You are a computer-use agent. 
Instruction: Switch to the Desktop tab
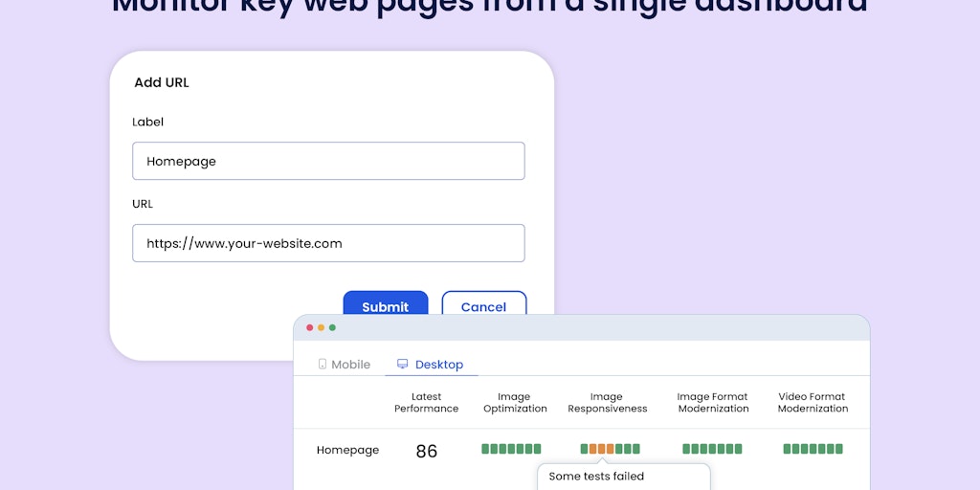(x=431, y=365)
